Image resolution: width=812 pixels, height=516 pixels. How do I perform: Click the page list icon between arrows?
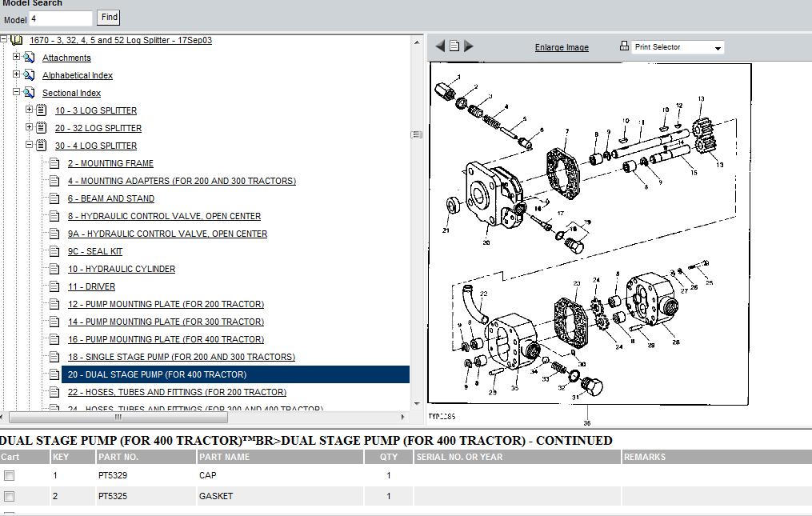click(454, 46)
